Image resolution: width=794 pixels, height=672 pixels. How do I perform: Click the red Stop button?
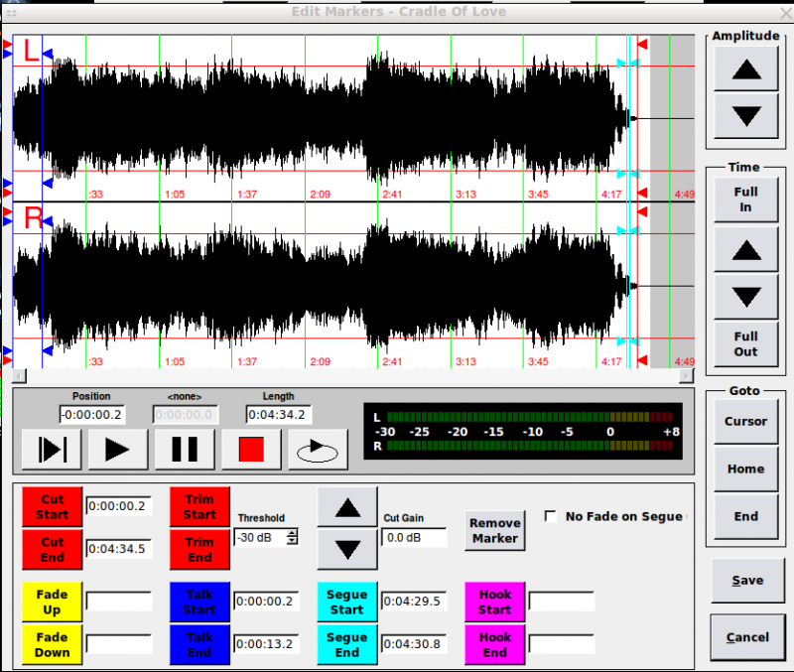(251, 450)
